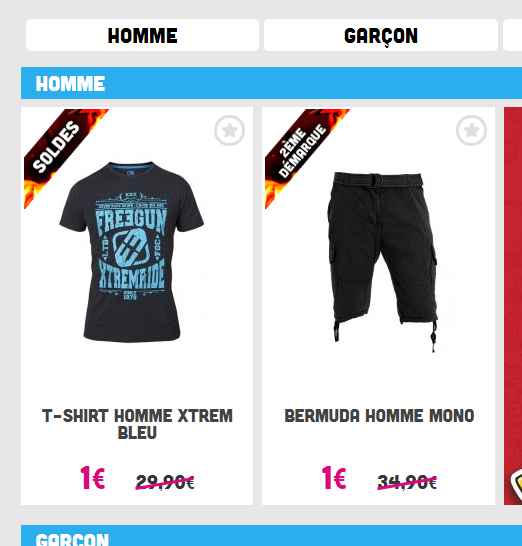Open the HOMME category tab
Image resolution: width=522 pixels, height=546 pixels.
[142, 35]
